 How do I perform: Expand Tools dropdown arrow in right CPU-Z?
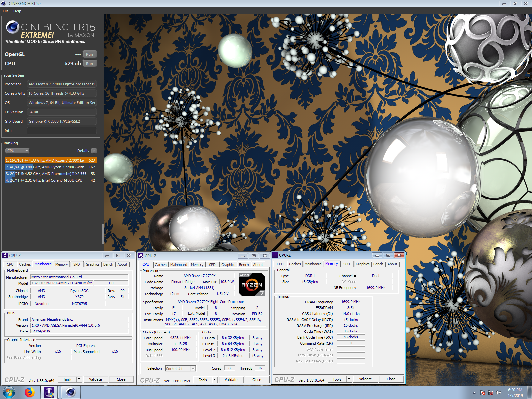click(x=349, y=379)
